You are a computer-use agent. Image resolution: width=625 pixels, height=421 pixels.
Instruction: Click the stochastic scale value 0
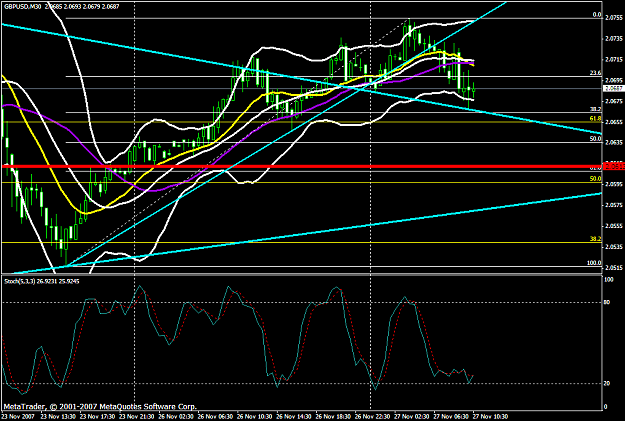pos(606,406)
